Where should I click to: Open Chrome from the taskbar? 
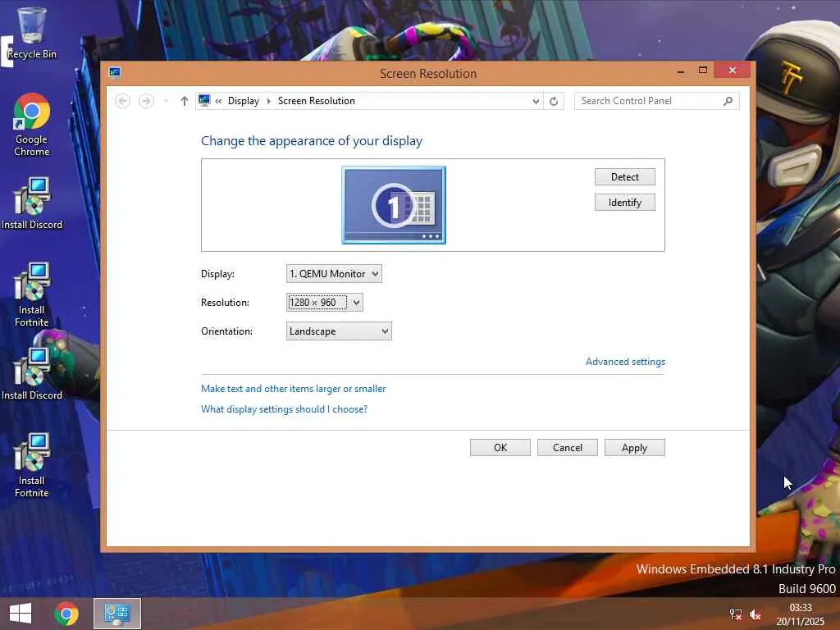click(66, 614)
